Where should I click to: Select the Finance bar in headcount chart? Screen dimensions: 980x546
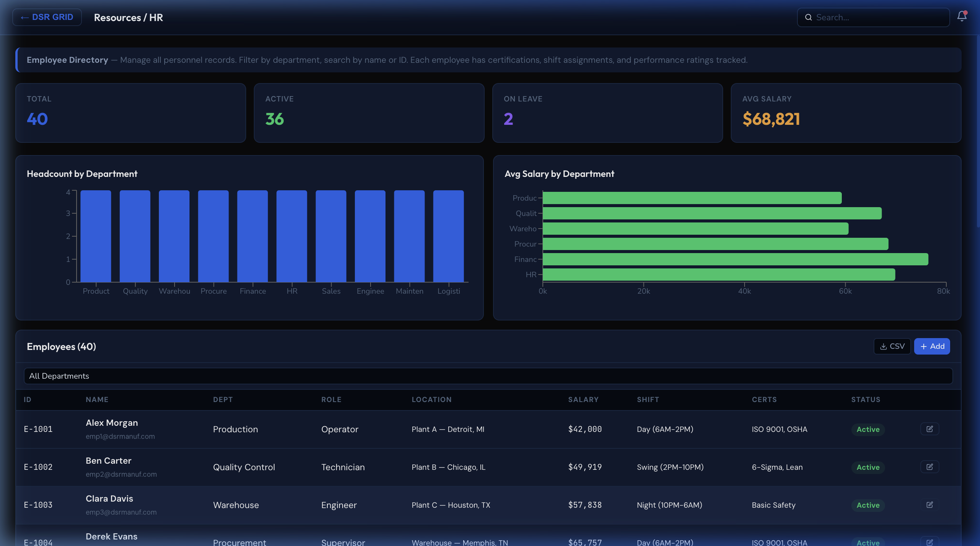253,236
